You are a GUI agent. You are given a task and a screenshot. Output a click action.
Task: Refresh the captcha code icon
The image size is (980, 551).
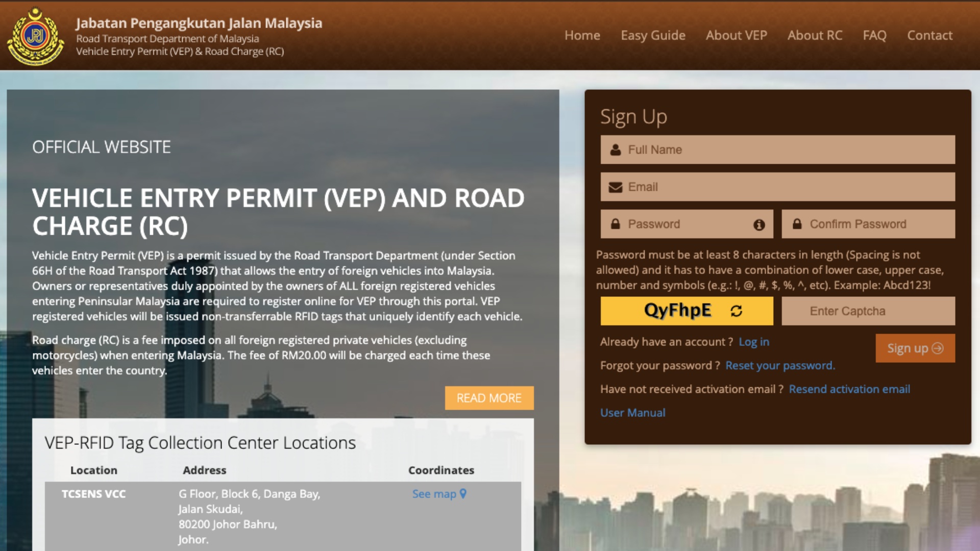click(x=736, y=311)
